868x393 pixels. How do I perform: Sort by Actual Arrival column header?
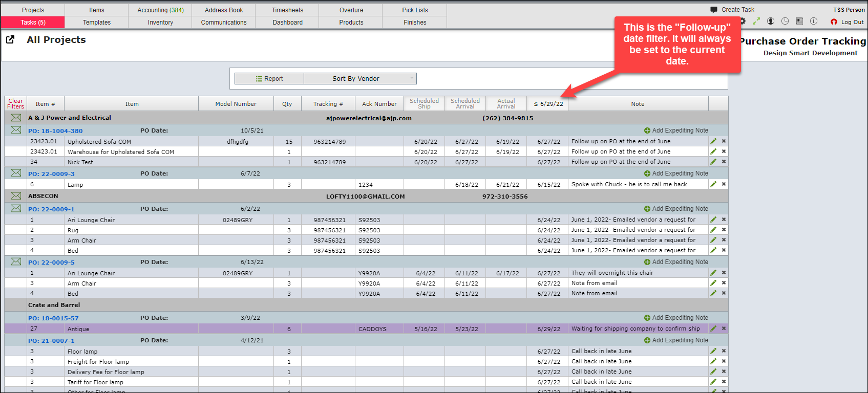tap(506, 103)
